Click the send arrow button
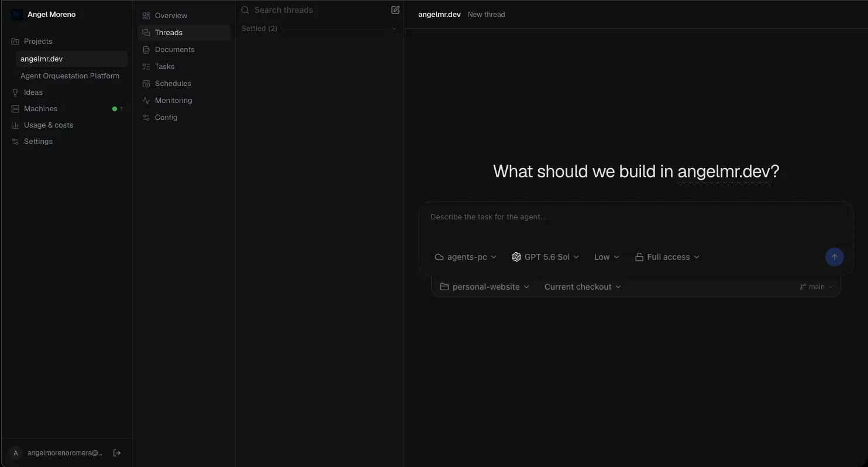 click(834, 257)
